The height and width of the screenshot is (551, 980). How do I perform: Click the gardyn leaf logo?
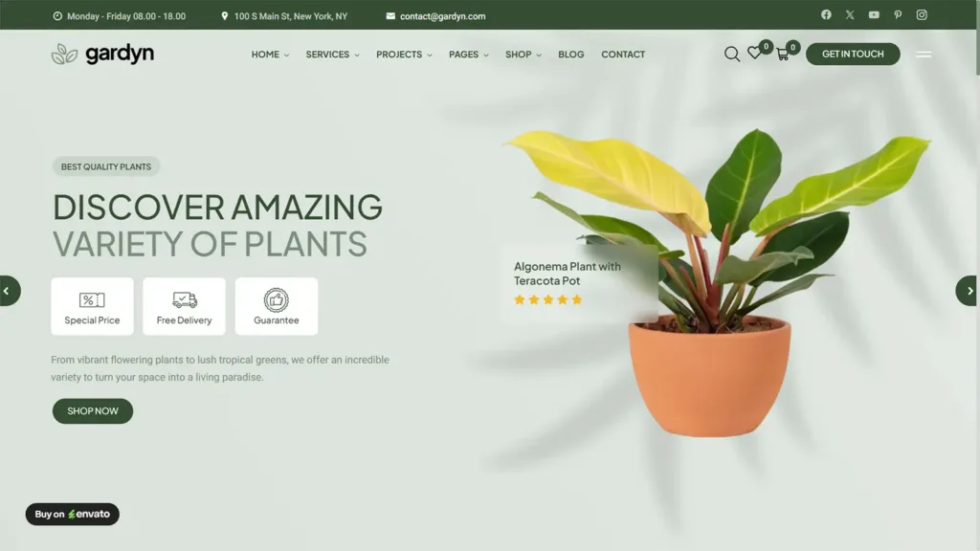pyautogui.click(x=102, y=54)
